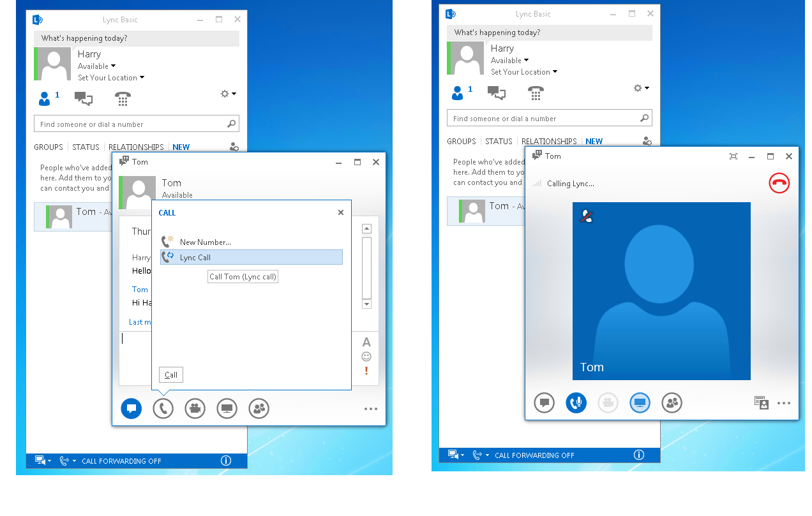Open the Phone dial pad in right Lync window
This screenshot has width=812, height=516.
point(536,93)
